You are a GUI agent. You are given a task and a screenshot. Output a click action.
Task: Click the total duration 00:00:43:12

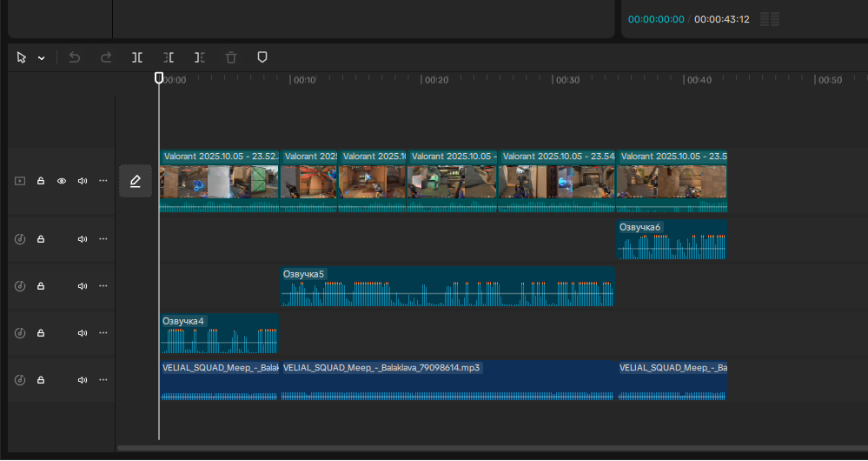722,19
